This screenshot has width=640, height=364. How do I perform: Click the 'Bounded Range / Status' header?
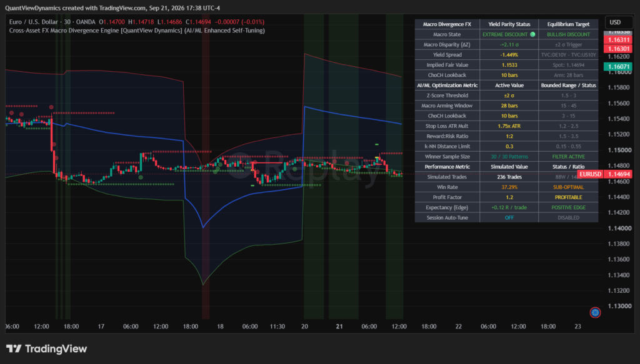568,85
